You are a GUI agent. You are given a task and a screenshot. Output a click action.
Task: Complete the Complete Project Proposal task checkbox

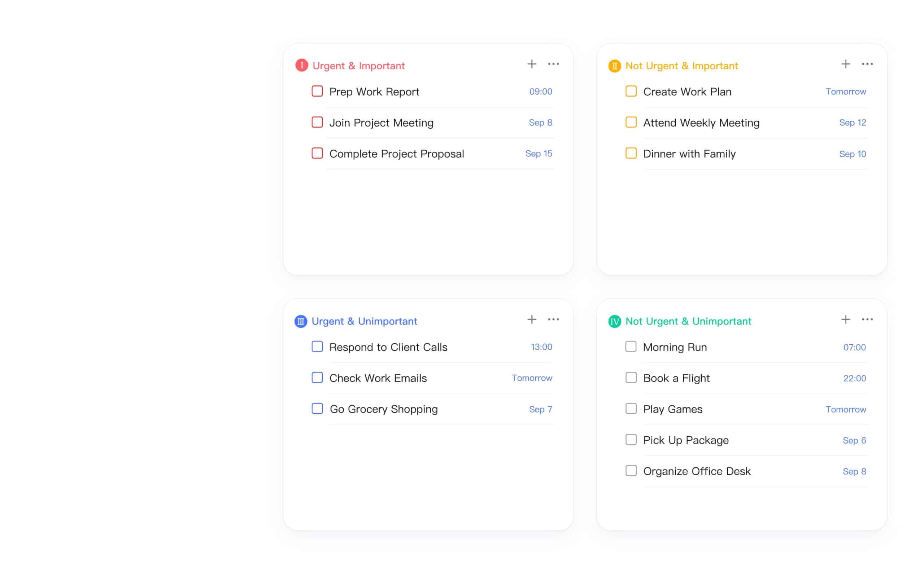[317, 153]
